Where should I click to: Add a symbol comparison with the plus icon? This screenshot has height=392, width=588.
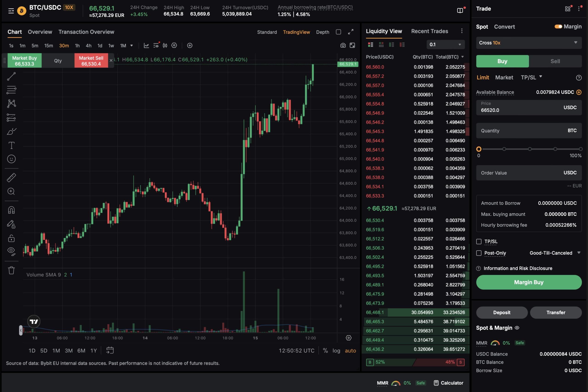190,46
